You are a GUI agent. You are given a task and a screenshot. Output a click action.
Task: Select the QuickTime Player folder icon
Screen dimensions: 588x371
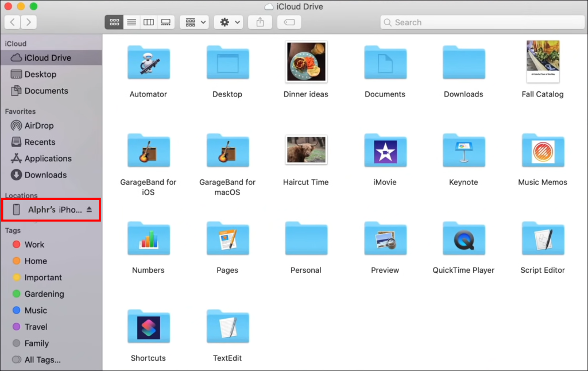(x=463, y=238)
